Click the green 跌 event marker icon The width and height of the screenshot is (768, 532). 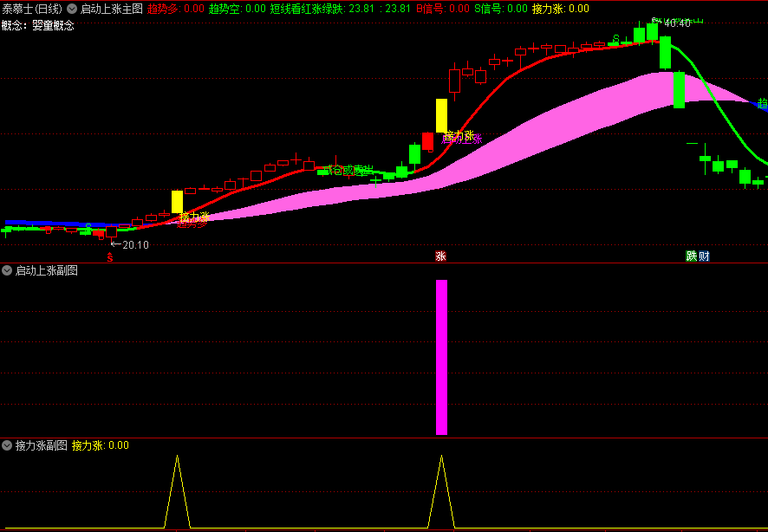click(x=691, y=256)
